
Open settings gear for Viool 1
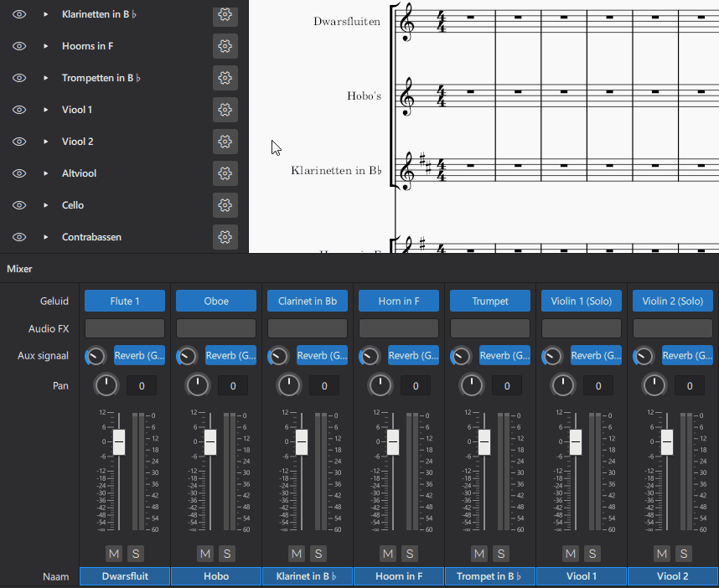click(225, 110)
